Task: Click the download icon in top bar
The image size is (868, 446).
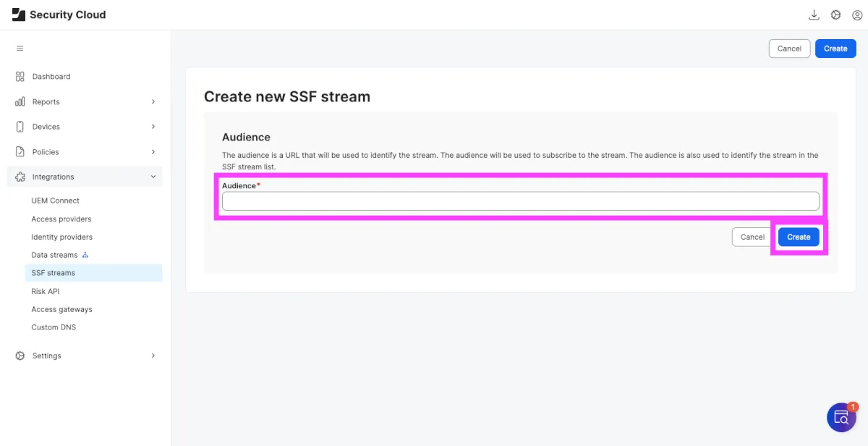Action: [814, 14]
